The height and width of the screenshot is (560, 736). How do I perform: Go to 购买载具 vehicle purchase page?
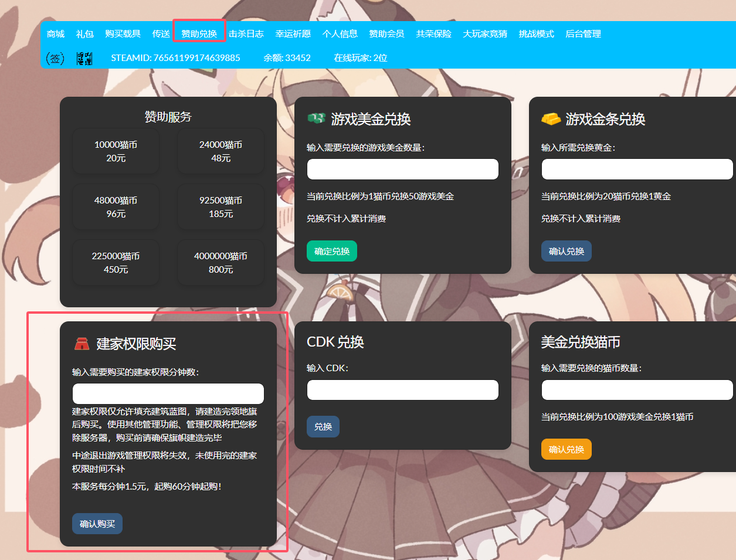123,34
